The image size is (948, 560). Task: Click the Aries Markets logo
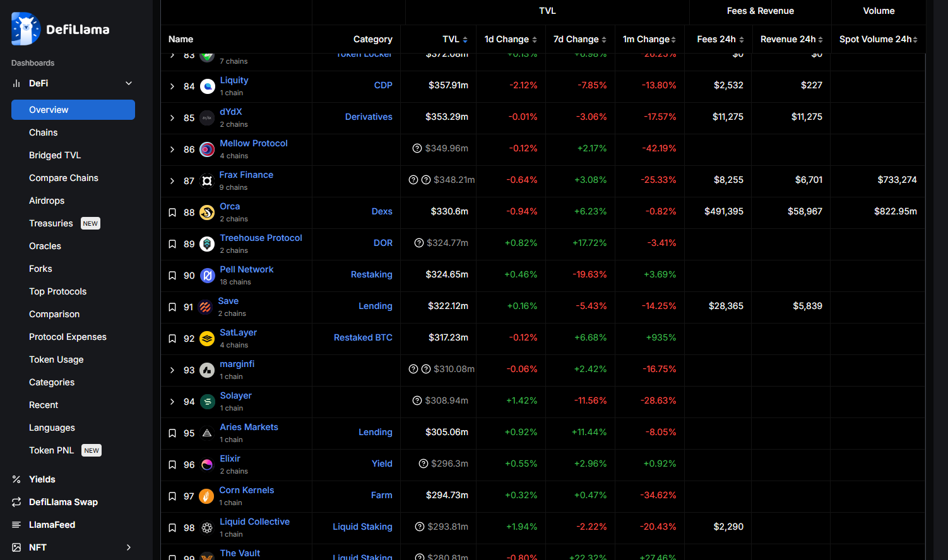click(x=207, y=433)
